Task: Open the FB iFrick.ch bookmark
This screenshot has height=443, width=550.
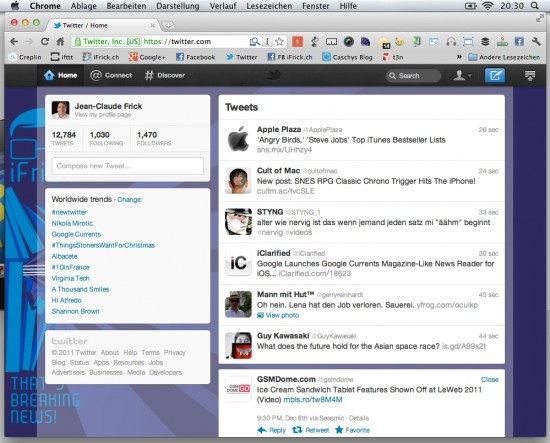Action: [x=290, y=57]
